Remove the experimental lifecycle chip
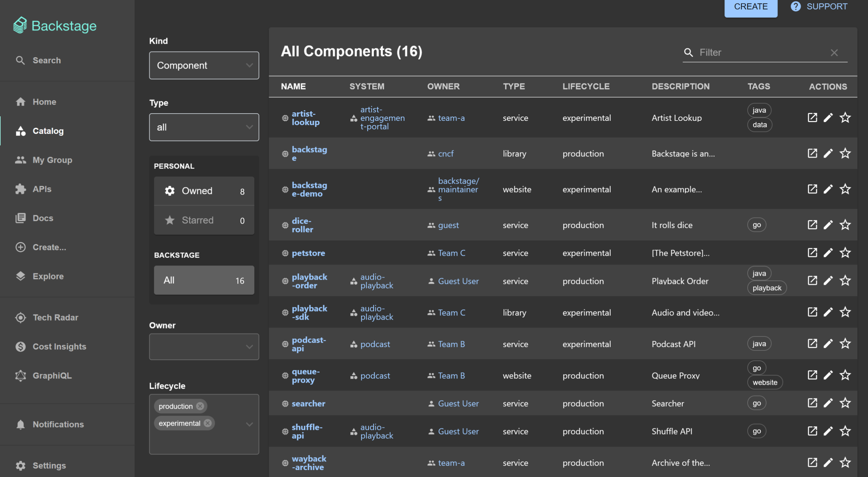The height and width of the screenshot is (477, 868). coord(208,423)
